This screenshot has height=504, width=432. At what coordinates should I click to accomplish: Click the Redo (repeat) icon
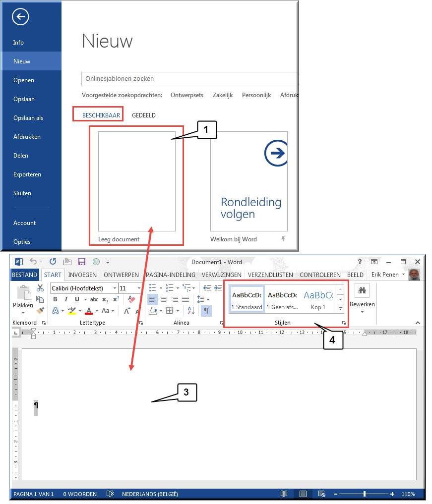[53, 261]
